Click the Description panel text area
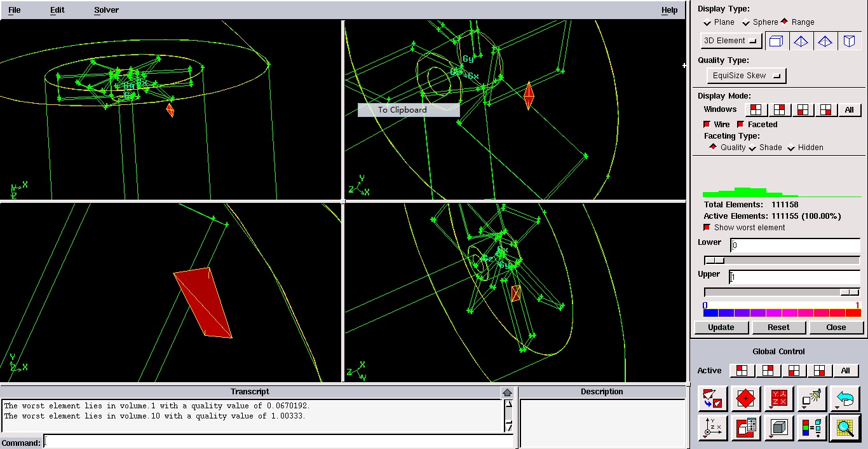 click(602, 423)
